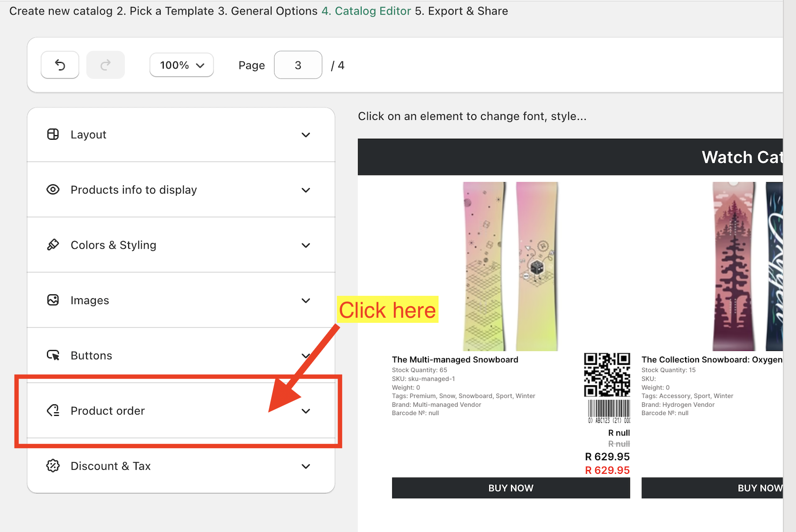Viewport: 796px width, 532px height.
Task: Expand the Layout section chevron
Action: [306, 135]
